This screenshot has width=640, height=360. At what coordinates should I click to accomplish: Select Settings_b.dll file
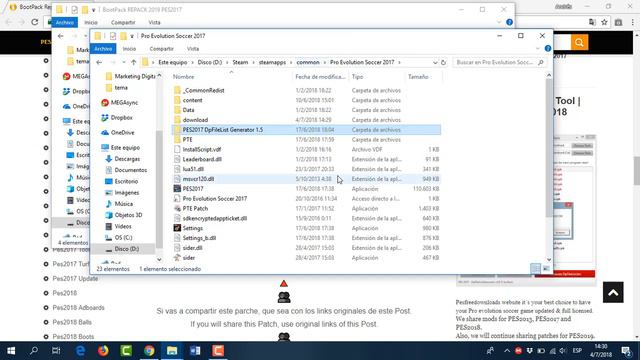(x=199, y=238)
